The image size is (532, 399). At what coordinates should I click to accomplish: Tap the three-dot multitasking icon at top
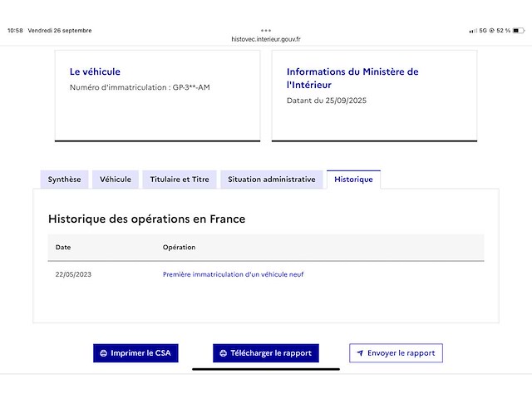[266, 30]
